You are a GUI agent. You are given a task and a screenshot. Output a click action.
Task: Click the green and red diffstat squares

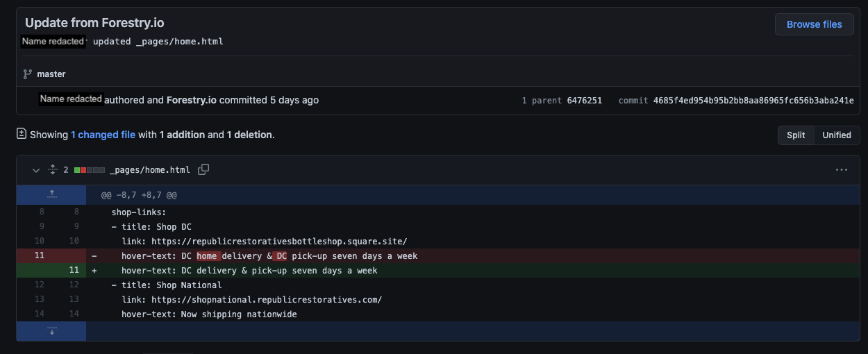(90, 170)
